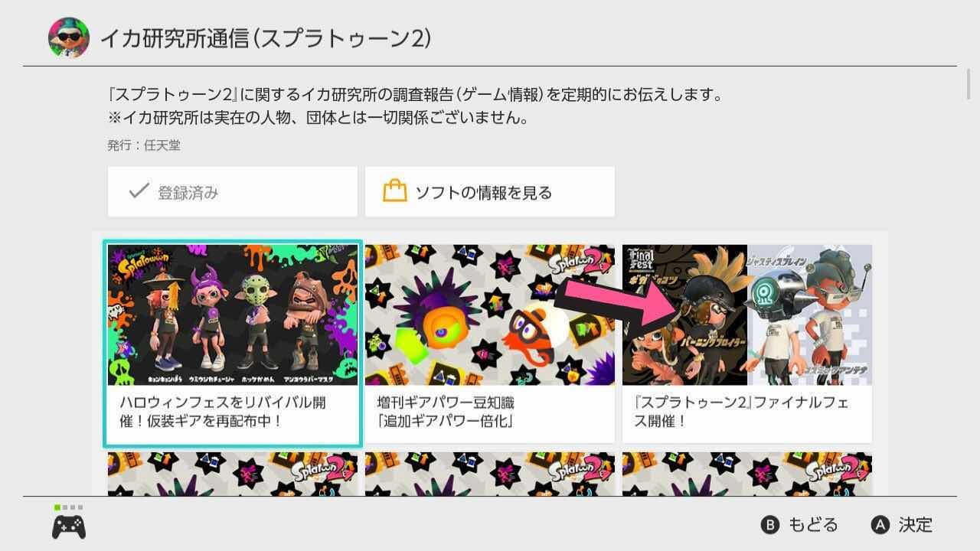This screenshot has height=551, width=980.
Task: Select 決定 to confirm
Action: [x=902, y=525]
